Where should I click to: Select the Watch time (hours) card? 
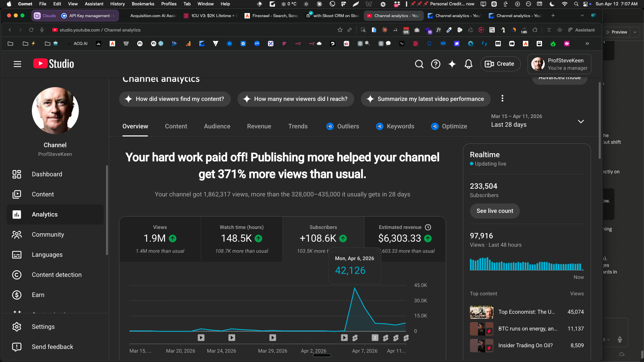click(x=241, y=239)
